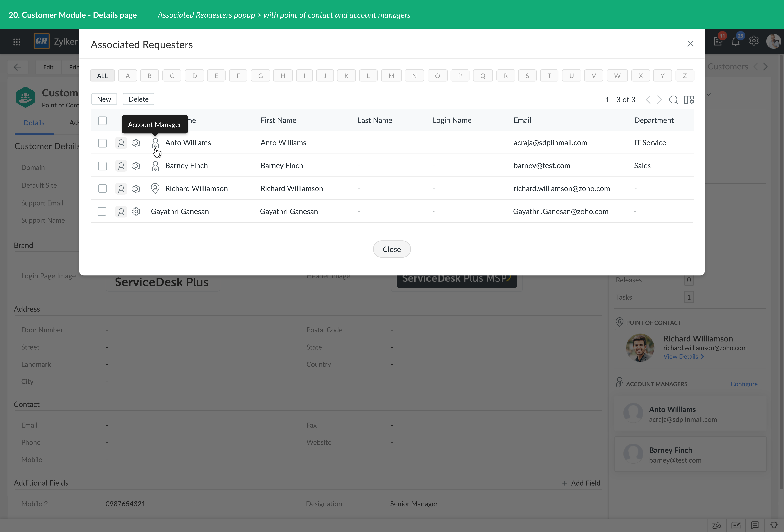Switch to the Details tab
Screen dimensions: 784x532
(34, 123)
